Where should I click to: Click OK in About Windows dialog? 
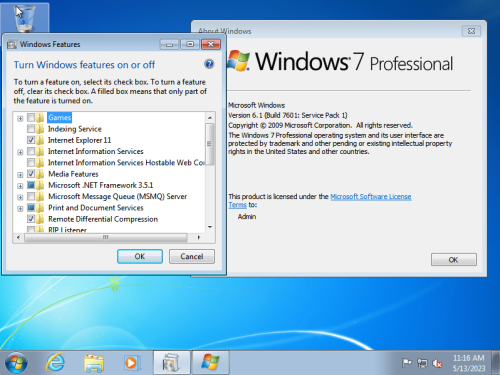[454, 260]
